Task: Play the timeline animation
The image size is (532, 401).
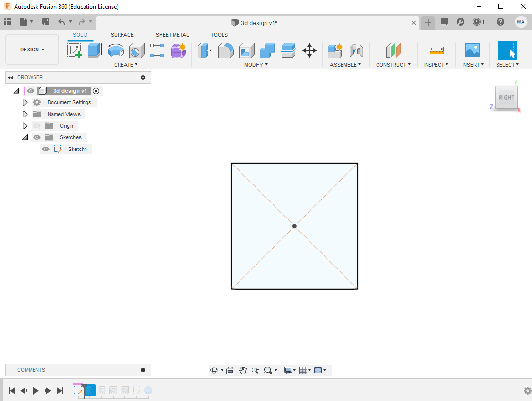Action: pos(35,391)
